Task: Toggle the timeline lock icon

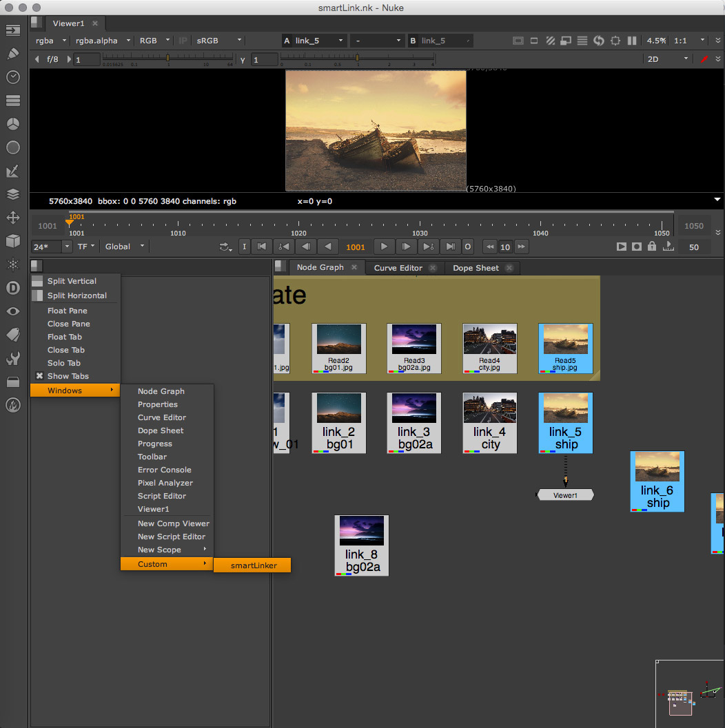Action: pyautogui.click(x=651, y=247)
